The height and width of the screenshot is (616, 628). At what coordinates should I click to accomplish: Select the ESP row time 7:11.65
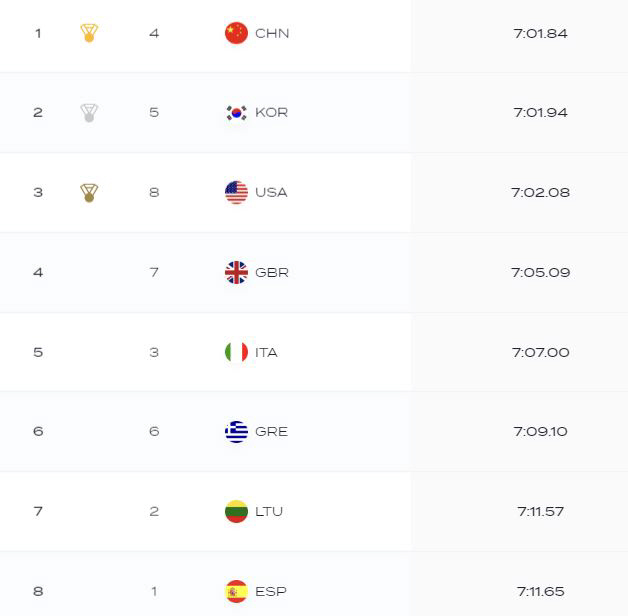(540, 592)
